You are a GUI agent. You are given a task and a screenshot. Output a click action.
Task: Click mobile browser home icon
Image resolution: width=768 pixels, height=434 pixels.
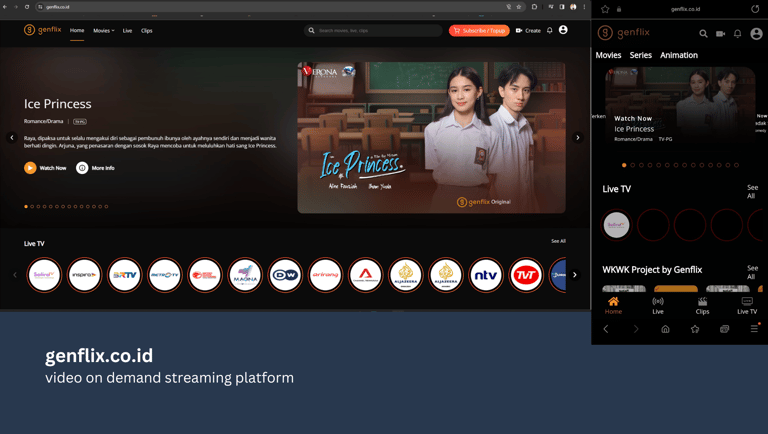pyautogui.click(x=665, y=329)
